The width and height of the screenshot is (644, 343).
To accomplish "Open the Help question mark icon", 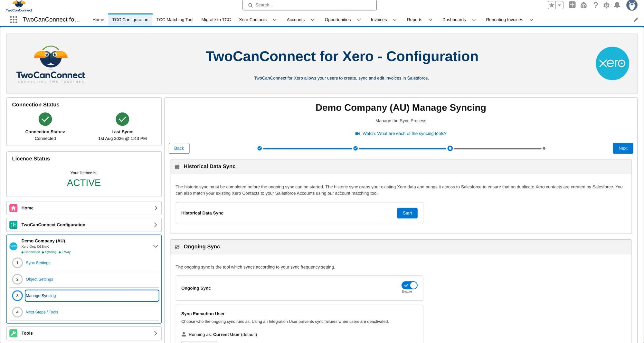I will point(596,5).
